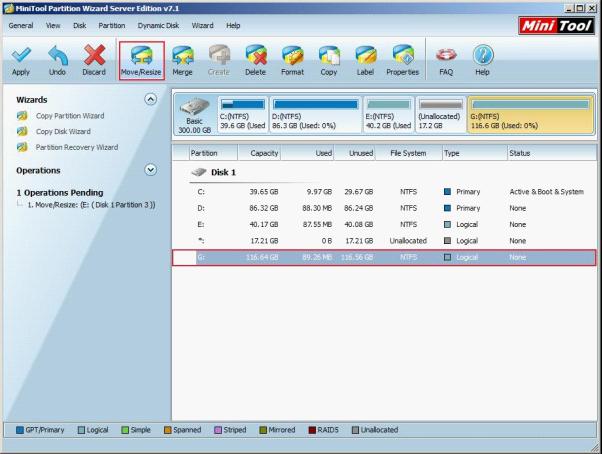
Task: Click the Copy Disk Wizard icon
Action: (x=22, y=132)
